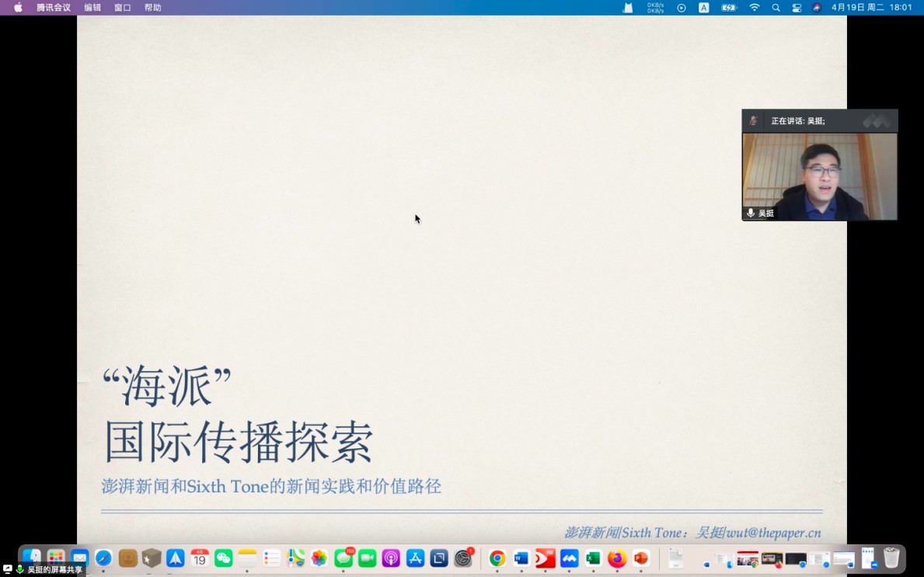Open Launchpad from the Dock
This screenshot has width=924, height=577.
pos(56,558)
